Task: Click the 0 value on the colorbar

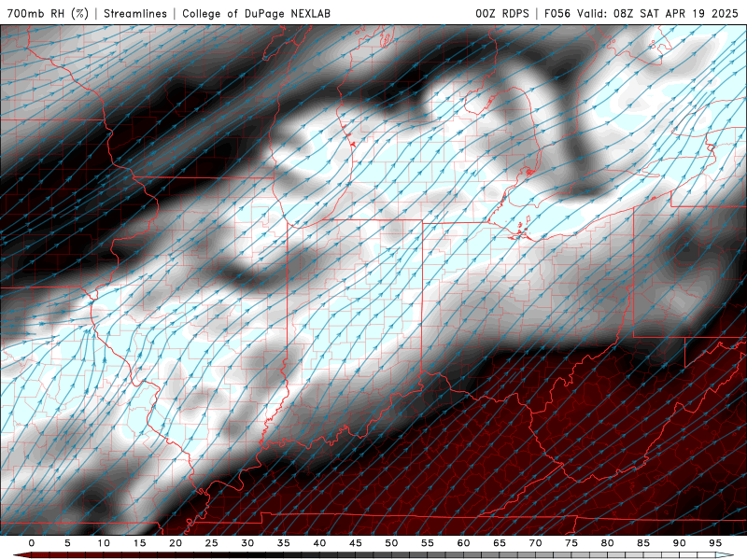Action: point(32,543)
